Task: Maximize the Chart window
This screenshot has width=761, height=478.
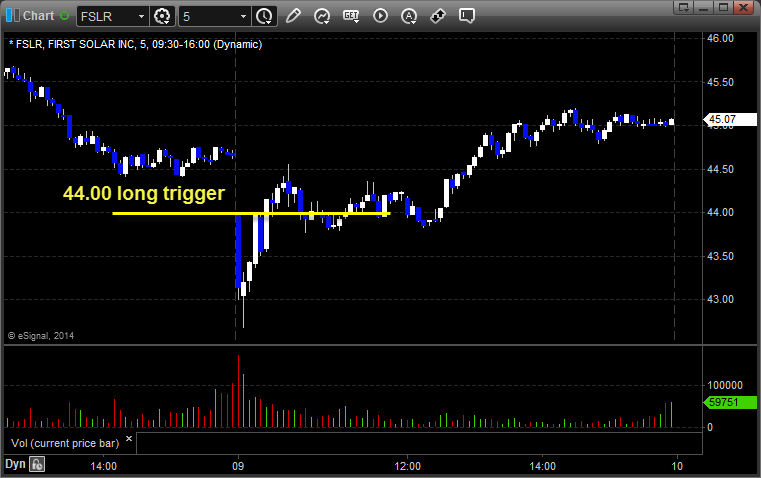Action: (724, 7)
